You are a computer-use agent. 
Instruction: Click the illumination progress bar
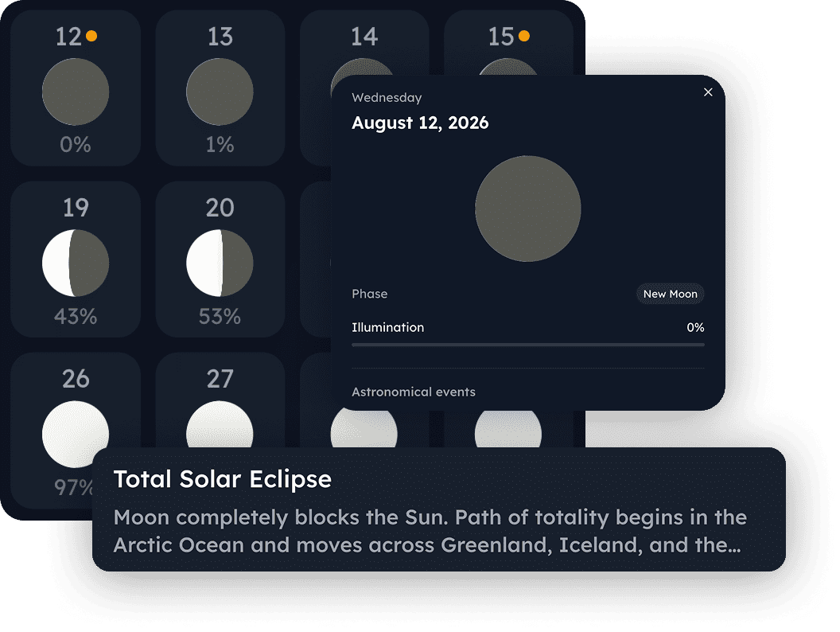click(527, 345)
